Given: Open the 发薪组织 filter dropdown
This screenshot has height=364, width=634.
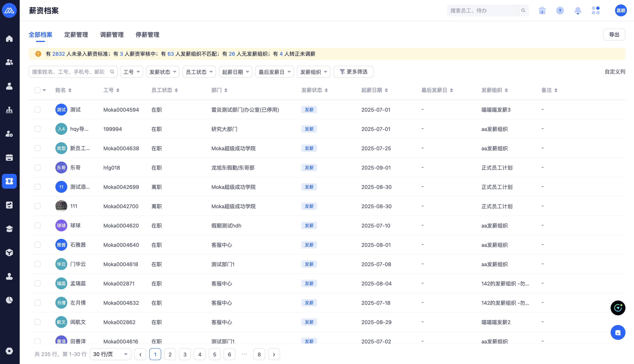Looking at the screenshot, I should point(313,72).
